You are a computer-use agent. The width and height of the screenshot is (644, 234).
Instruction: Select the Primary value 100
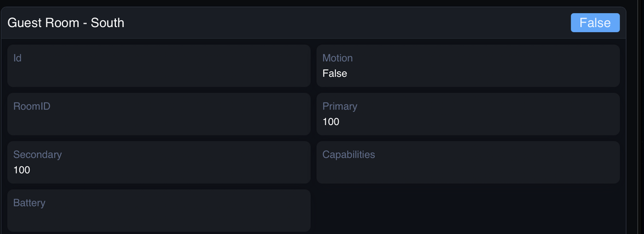tap(330, 122)
